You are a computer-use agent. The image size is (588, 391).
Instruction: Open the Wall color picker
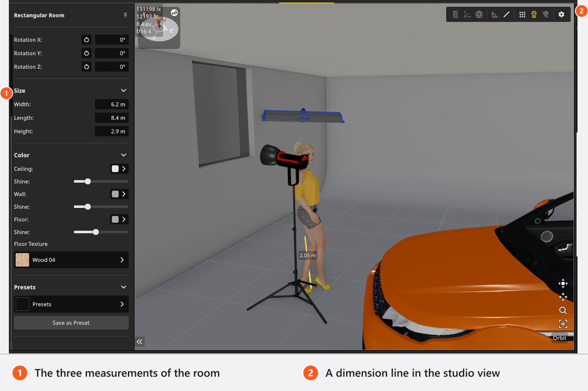[x=119, y=194]
